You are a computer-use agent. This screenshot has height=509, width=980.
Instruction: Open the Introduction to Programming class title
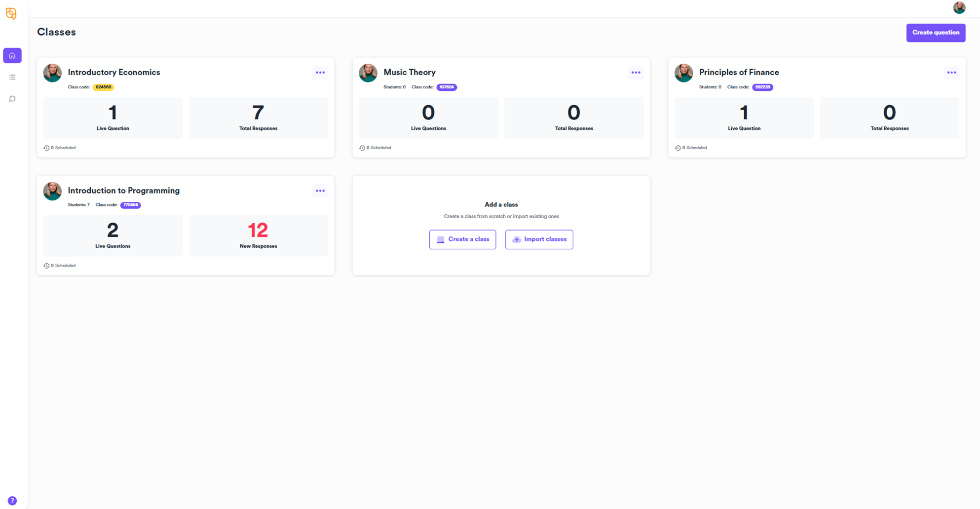(123, 191)
